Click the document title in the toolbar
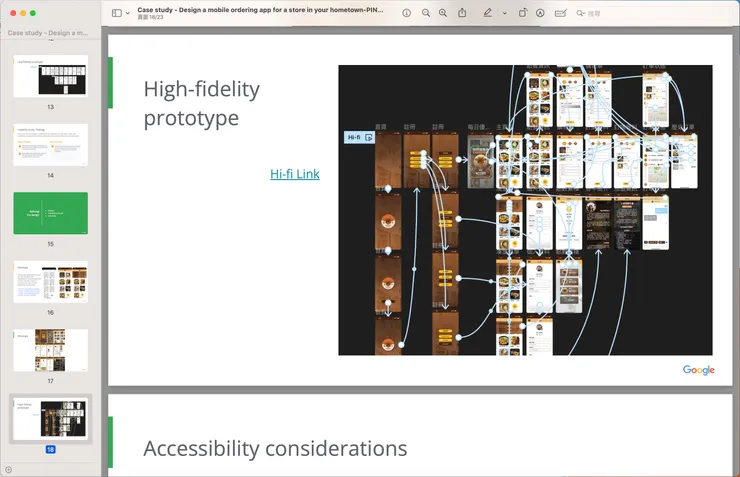Image resolution: width=740 pixels, height=477 pixels. [260, 9]
